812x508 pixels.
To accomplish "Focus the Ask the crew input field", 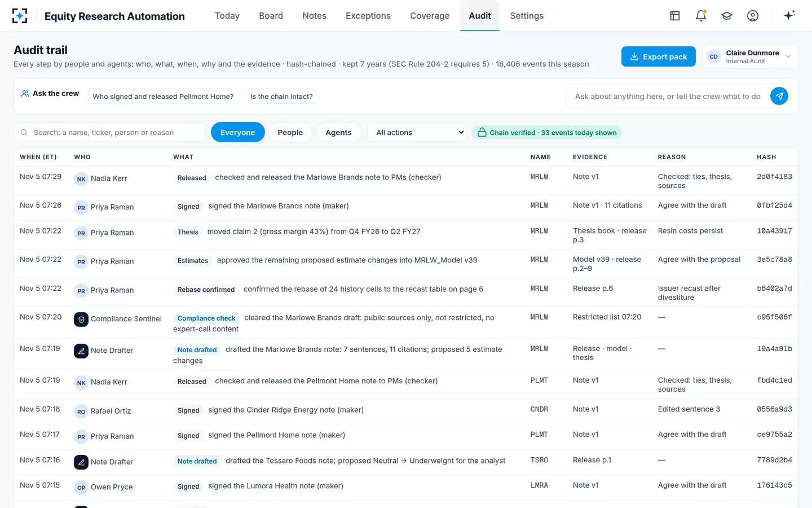I will point(668,97).
